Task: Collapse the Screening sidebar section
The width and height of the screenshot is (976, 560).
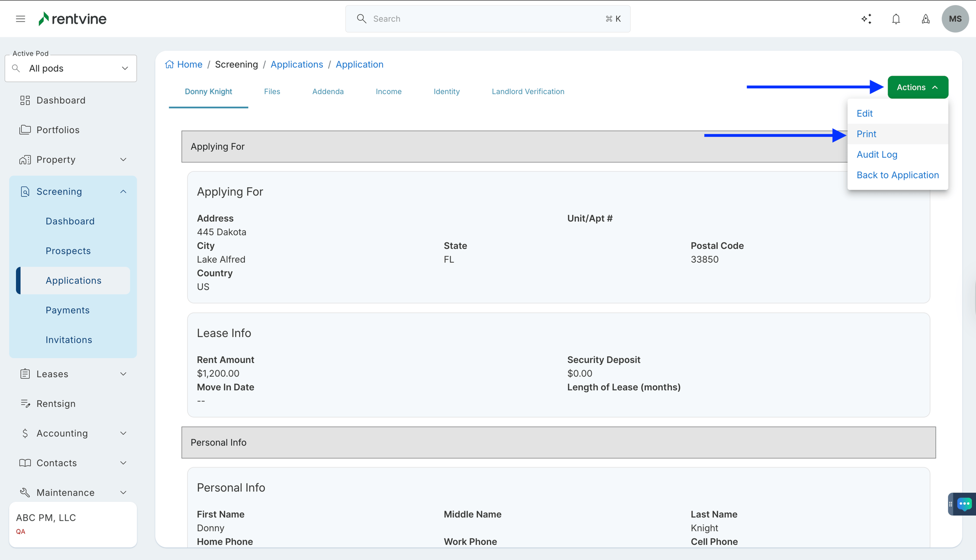Action: pyautogui.click(x=73, y=191)
